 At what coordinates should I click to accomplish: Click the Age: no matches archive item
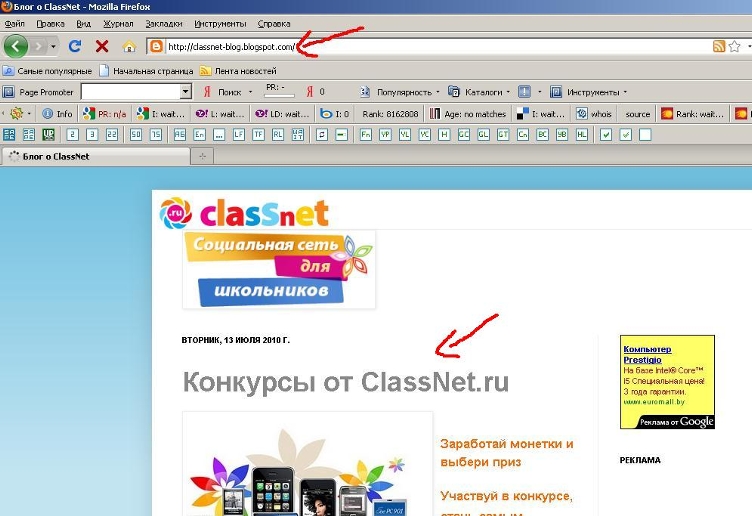[468, 114]
